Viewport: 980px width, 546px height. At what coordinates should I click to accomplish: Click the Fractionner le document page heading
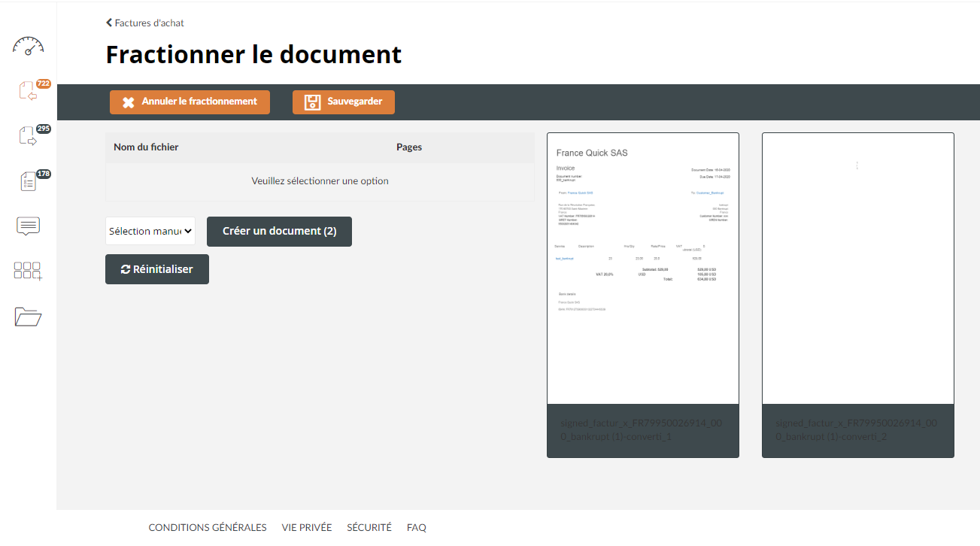click(253, 55)
